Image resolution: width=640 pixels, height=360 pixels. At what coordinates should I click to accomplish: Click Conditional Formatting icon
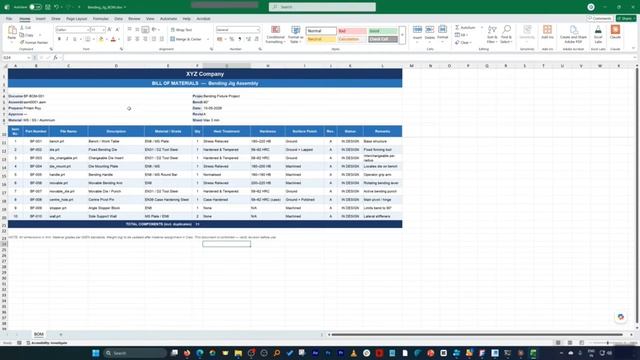click(276, 30)
